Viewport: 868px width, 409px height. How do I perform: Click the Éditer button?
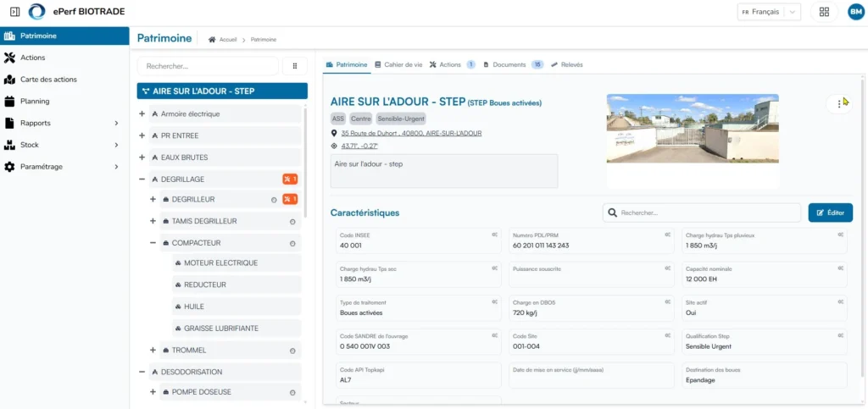831,213
